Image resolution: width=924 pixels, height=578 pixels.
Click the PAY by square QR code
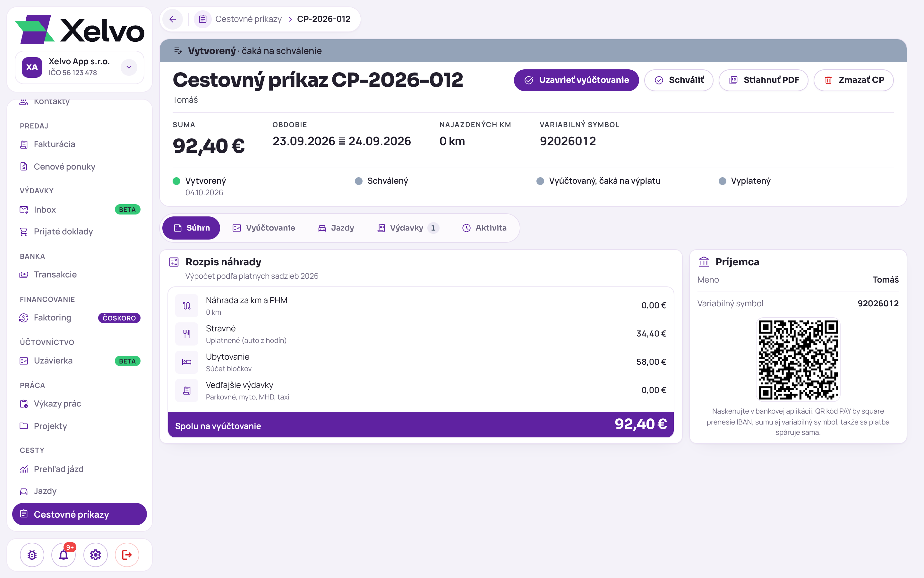798,360
